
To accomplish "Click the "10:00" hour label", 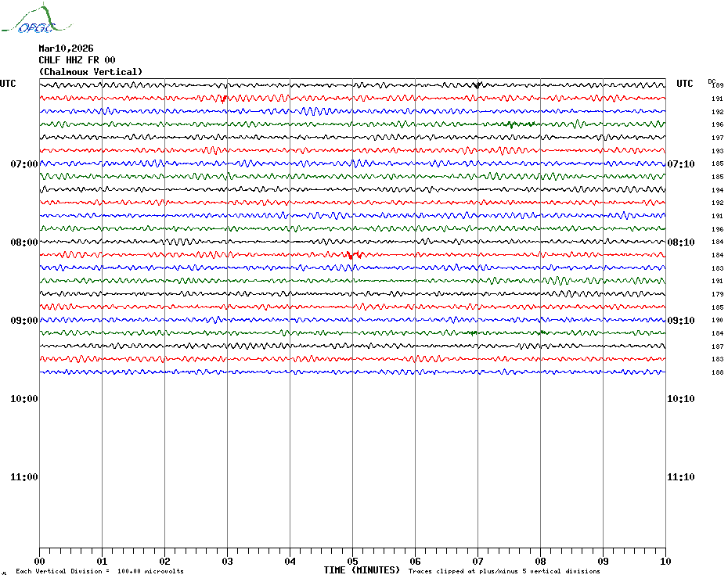I will tap(24, 399).
